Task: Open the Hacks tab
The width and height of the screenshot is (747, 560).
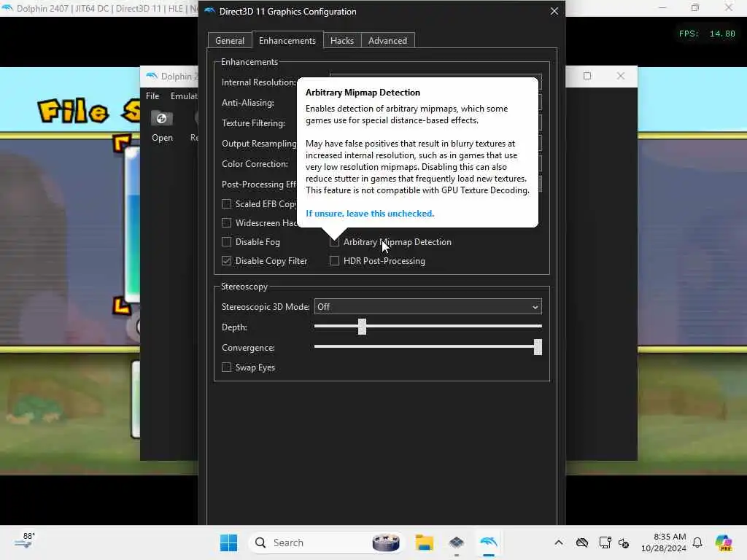Action: (x=342, y=41)
